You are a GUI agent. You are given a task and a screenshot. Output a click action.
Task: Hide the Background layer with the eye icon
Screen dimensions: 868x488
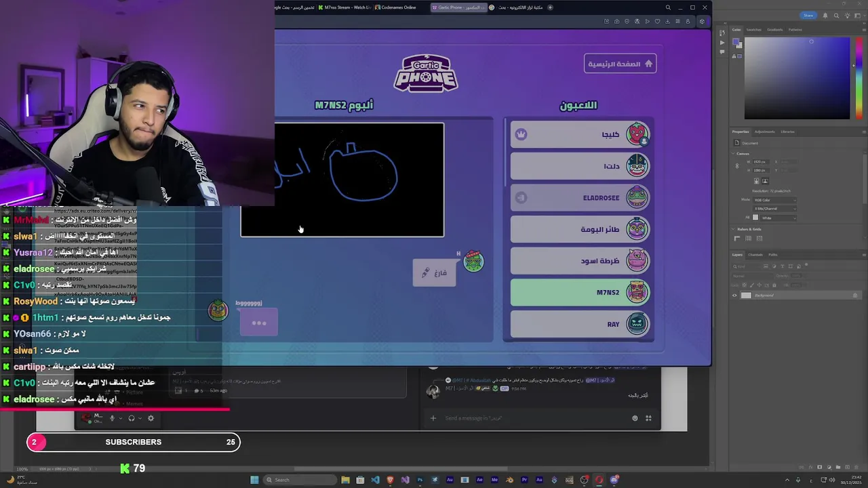734,296
